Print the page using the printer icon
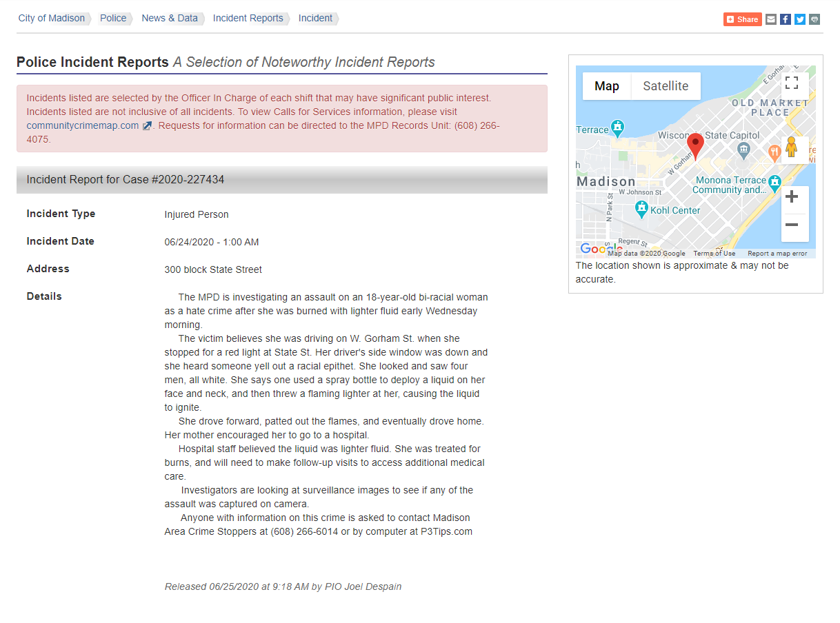The width and height of the screenshot is (840, 623). (x=814, y=19)
